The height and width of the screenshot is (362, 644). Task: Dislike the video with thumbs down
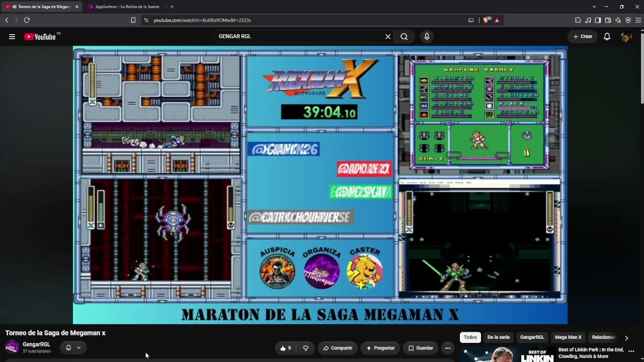point(305,348)
